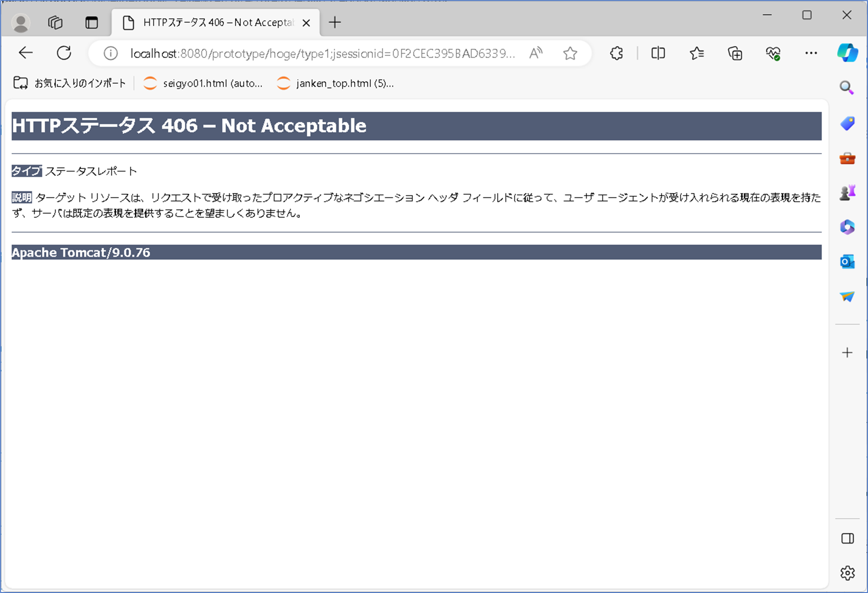View site information icon
This screenshot has height=593, width=868.
(x=111, y=53)
